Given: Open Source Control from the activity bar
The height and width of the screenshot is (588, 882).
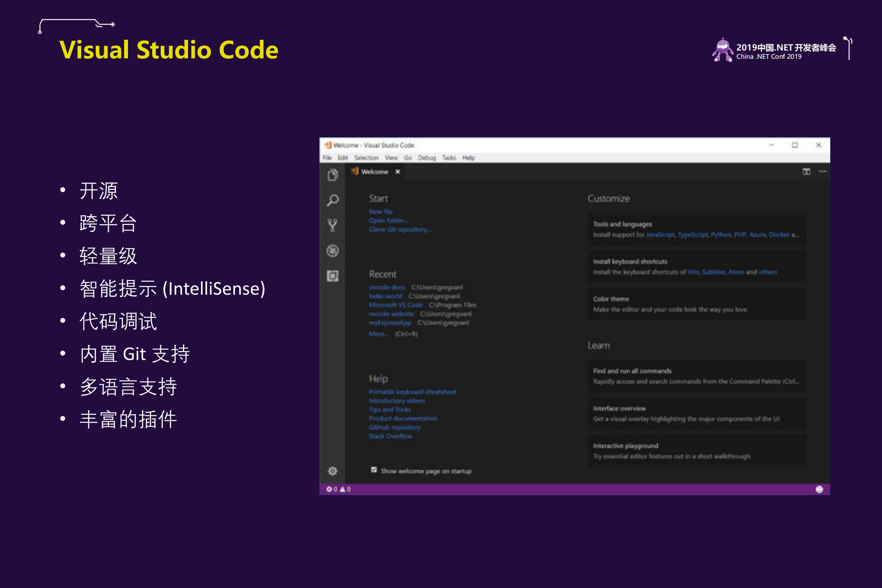Looking at the screenshot, I should click(x=333, y=225).
